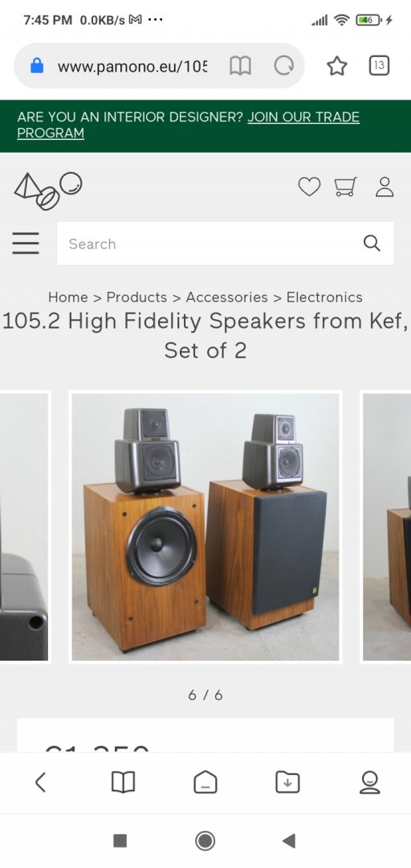411x868 pixels.
Task: Go back with browser back arrow
Action: (x=40, y=782)
